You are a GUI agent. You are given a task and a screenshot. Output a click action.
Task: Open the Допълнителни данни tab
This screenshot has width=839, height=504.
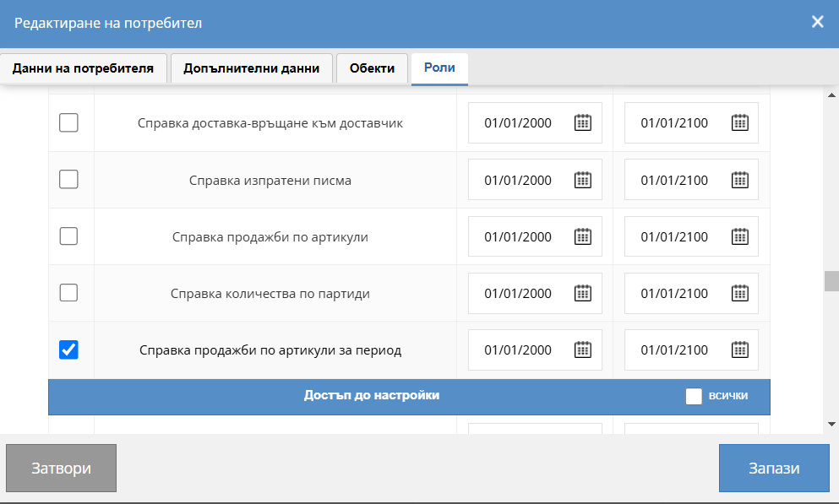pos(251,68)
